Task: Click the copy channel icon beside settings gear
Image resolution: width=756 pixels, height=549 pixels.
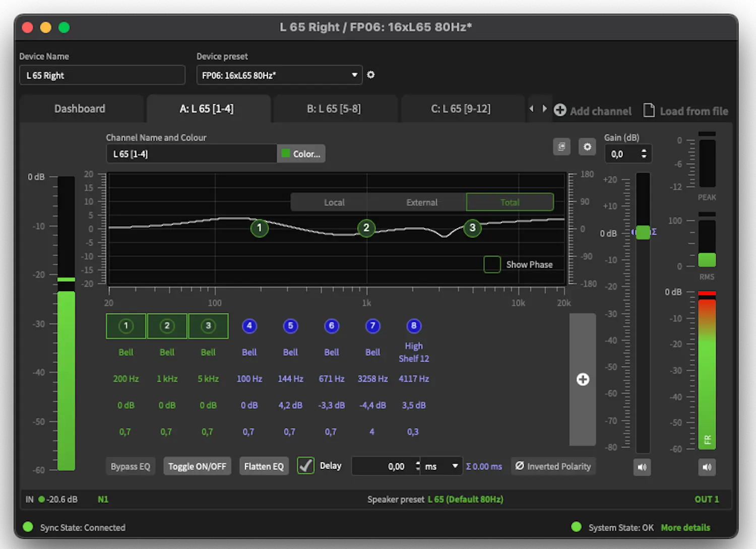Action: (561, 147)
